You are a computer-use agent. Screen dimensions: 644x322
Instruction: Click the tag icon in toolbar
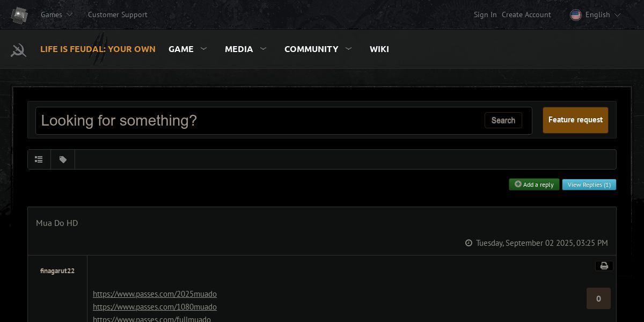(63, 159)
